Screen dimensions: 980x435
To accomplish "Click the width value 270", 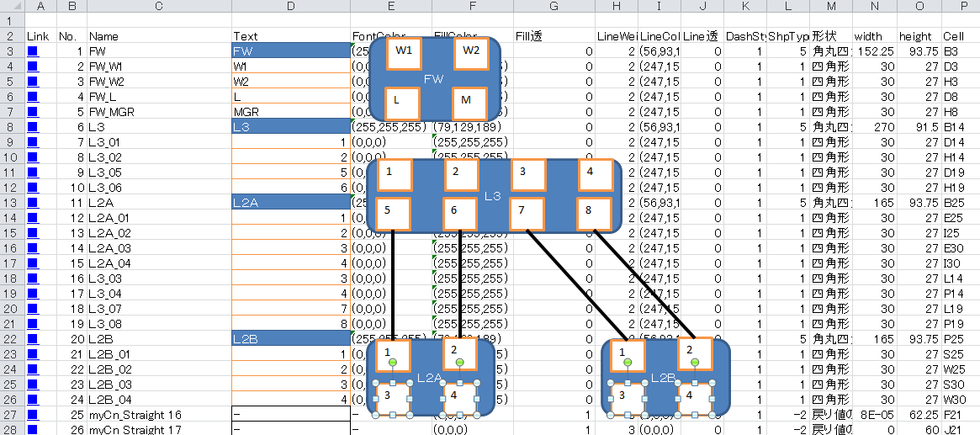I will click(x=874, y=127).
